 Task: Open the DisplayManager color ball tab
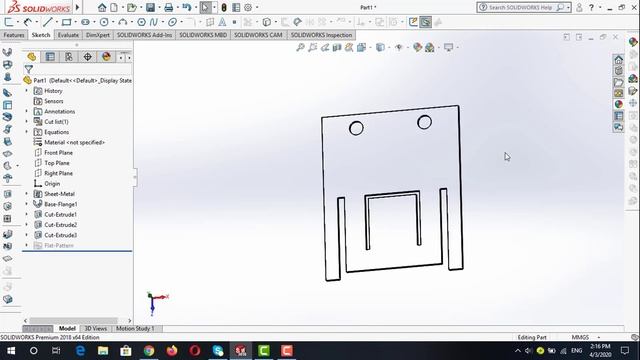106,57
